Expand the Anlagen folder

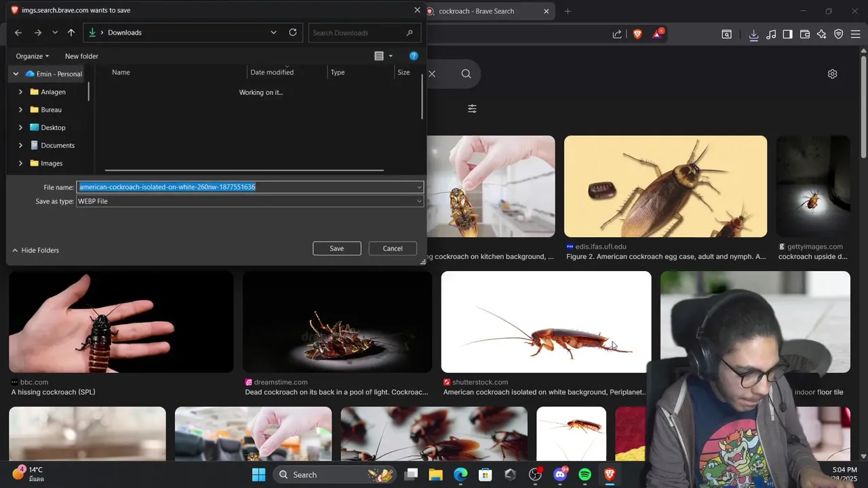point(20,91)
